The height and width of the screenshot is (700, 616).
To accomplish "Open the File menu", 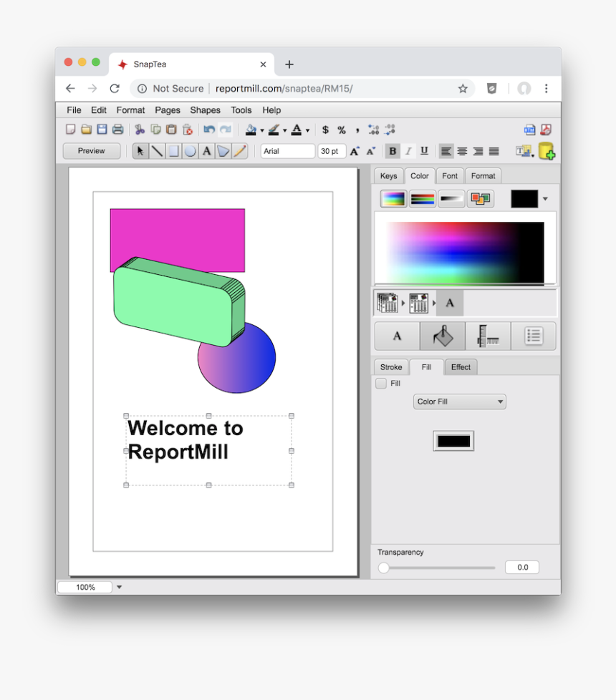I will click(x=74, y=110).
